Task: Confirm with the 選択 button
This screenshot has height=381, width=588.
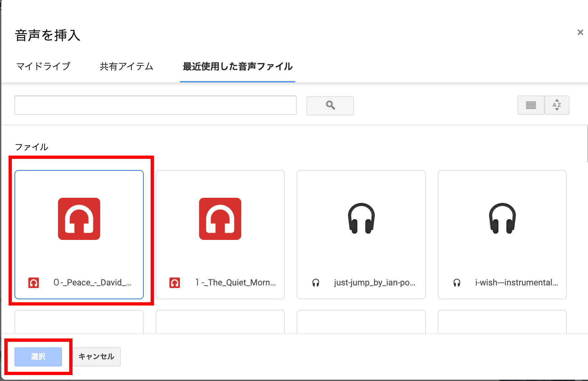Action: (38, 357)
